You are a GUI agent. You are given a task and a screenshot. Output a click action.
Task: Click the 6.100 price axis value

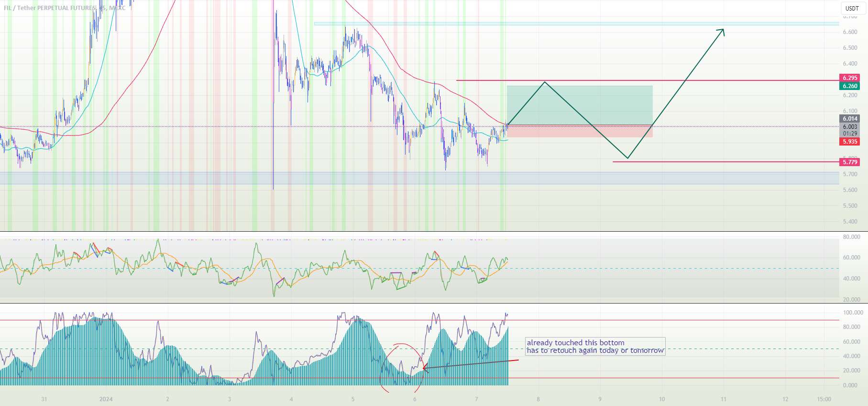click(x=850, y=111)
